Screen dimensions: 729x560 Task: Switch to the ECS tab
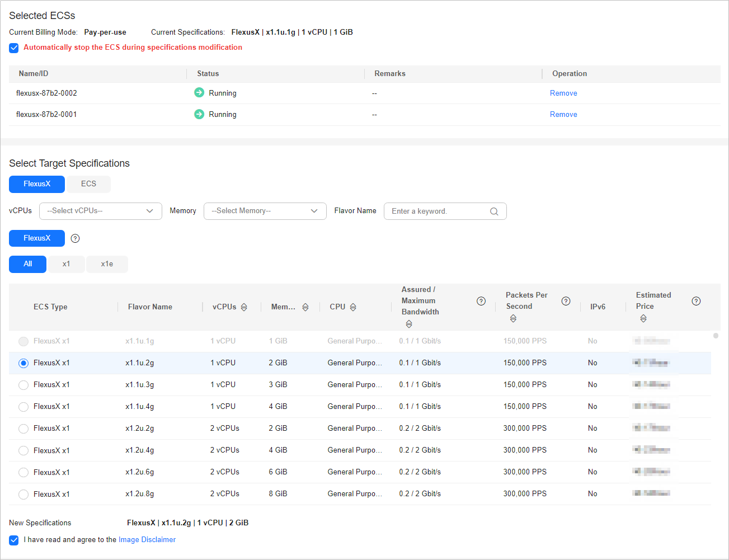click(88, 184)
